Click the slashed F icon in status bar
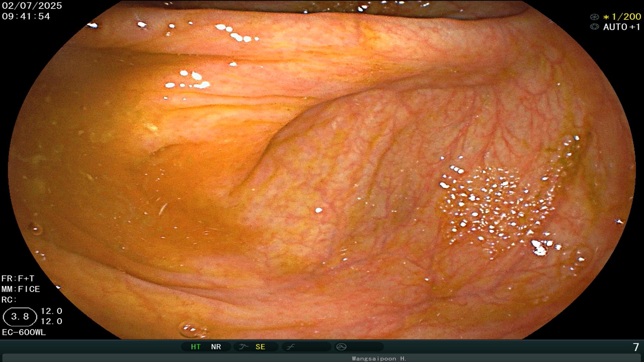The width and height of the screenshot is (644, 362). click(x=290, y=347)
